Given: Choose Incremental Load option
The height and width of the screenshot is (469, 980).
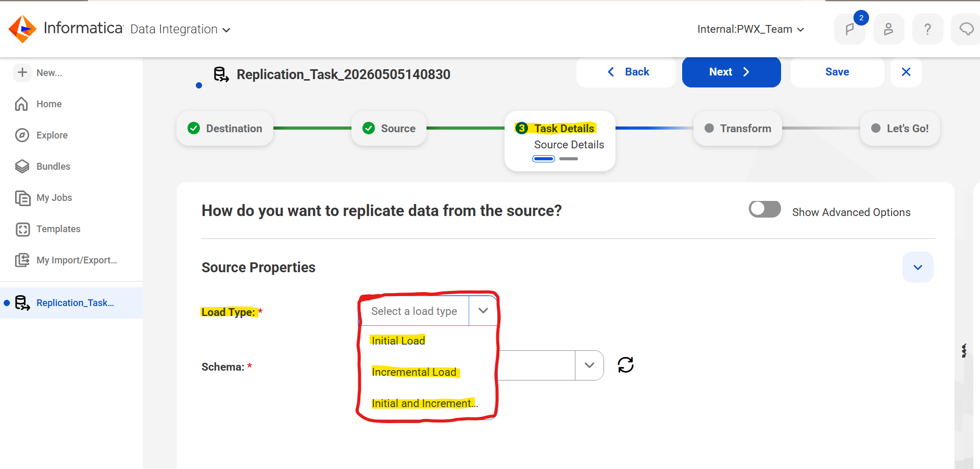Looking at the screenshot, I should point(414,372).
